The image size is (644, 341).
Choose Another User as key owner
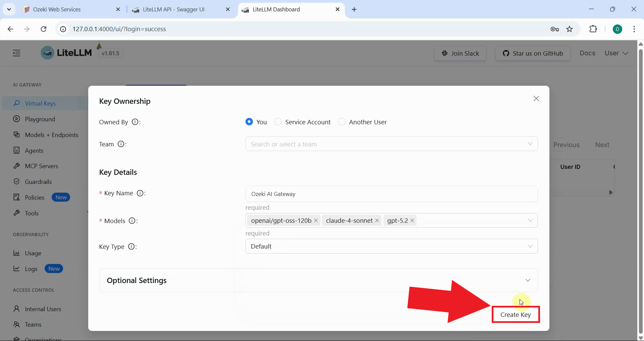341,122
